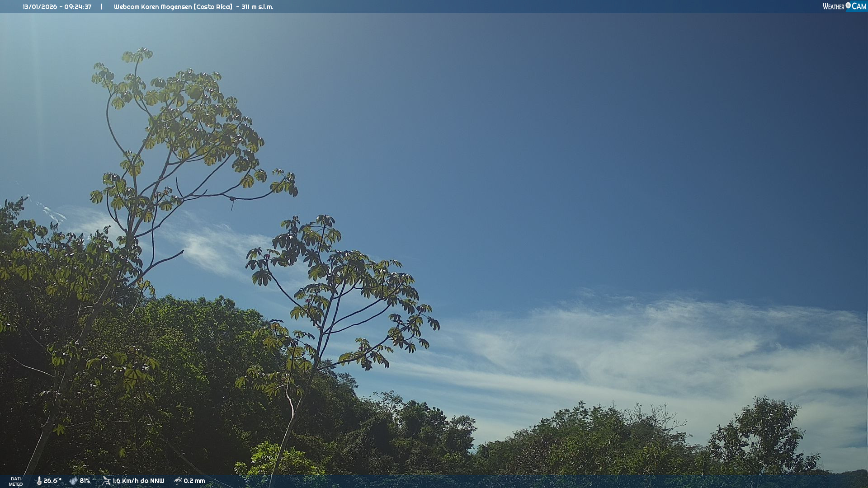The image size is (868, 488).
Task: Select the DATI METEO label
Action: pyautogui.click(x=16, y=481)
